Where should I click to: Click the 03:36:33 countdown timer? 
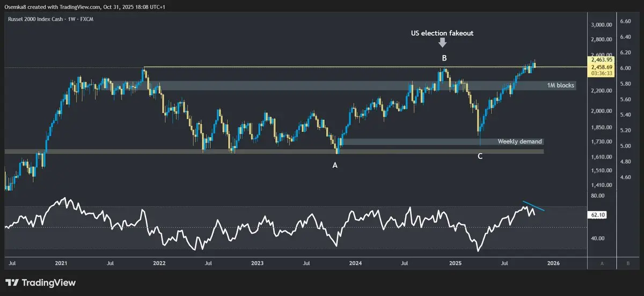pos(602,74)
